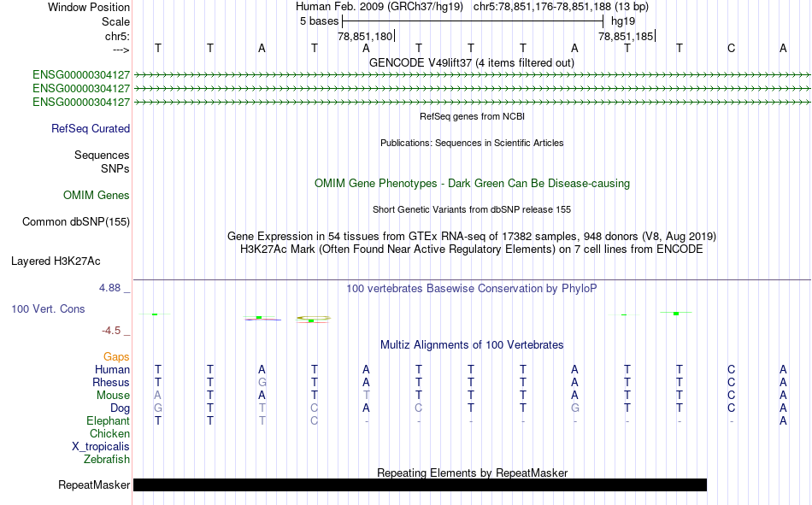Click the black RepeatMasker repeat element bar

420,484
